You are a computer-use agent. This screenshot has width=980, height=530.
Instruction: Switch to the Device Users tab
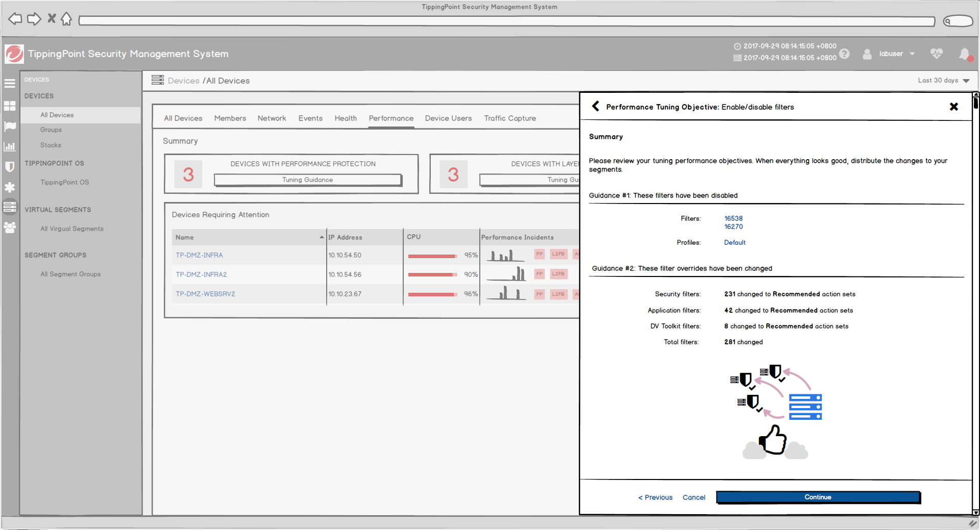pos(448,118)
